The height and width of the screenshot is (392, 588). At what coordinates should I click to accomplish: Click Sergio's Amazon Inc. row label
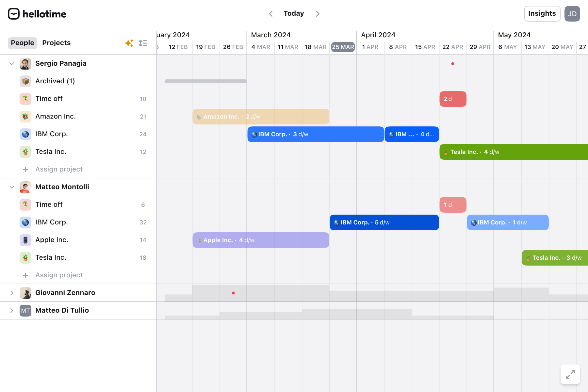pyautogui.click(x=56, y=116)
